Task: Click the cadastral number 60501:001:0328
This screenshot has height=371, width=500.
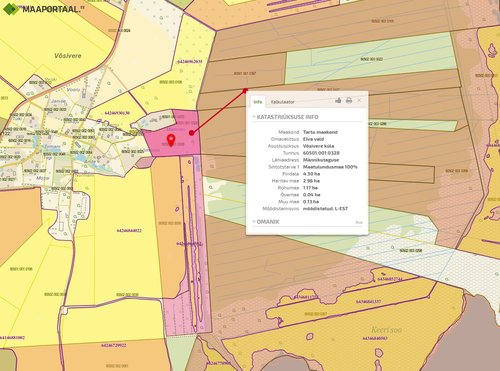Action: click(321, 153)
